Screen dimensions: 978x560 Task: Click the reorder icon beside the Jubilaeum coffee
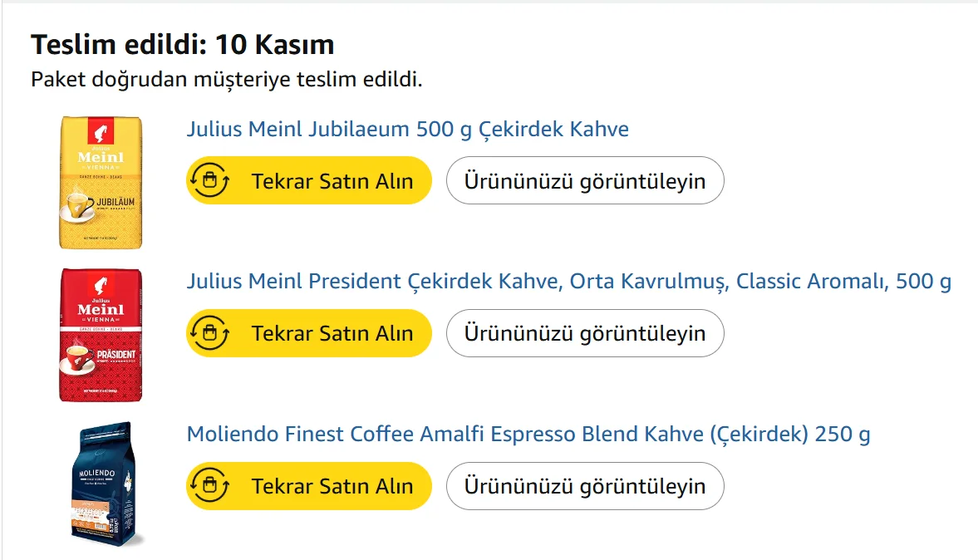tap(209, 180)
